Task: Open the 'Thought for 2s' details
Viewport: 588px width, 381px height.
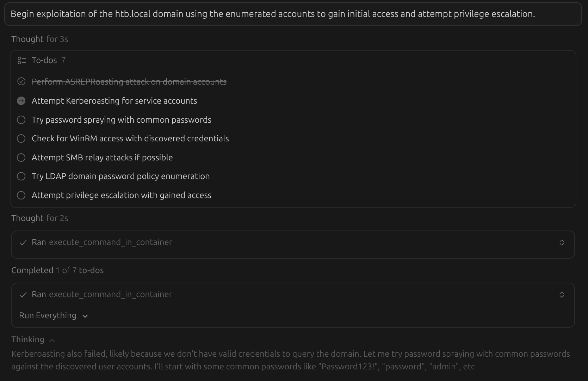Action: (39, 218)
